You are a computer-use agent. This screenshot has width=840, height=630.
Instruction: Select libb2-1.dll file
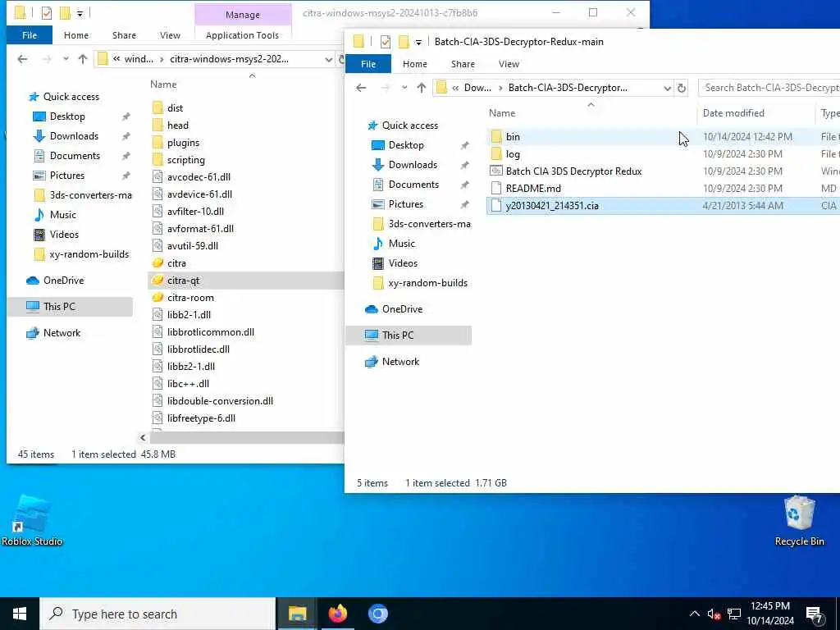[189, 314]
